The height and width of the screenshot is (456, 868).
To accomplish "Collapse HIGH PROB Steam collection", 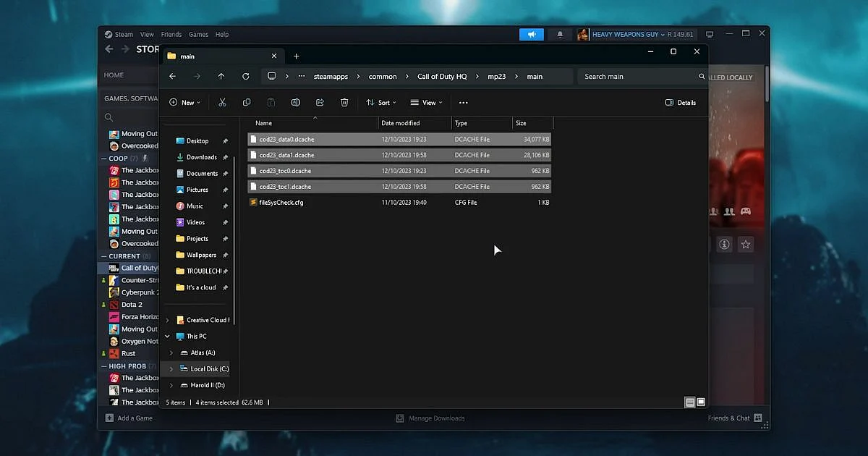I will pyautogui.click(x=103, y=366).
